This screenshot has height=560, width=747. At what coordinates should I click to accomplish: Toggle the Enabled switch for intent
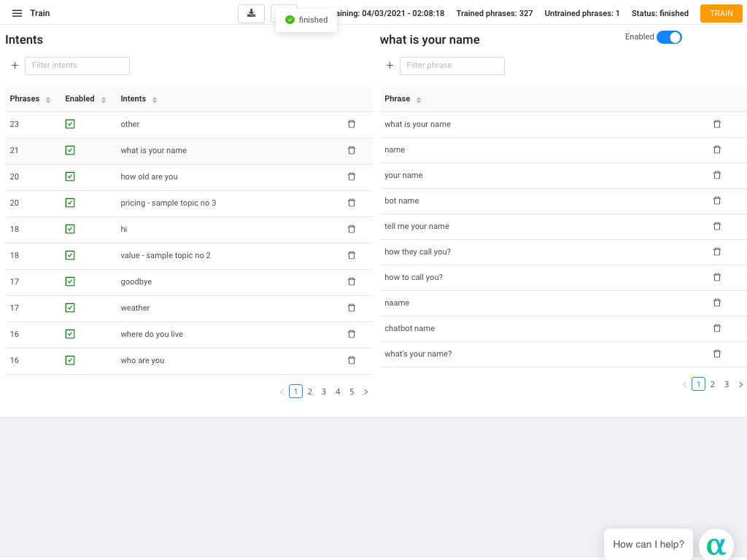point(668,37)
